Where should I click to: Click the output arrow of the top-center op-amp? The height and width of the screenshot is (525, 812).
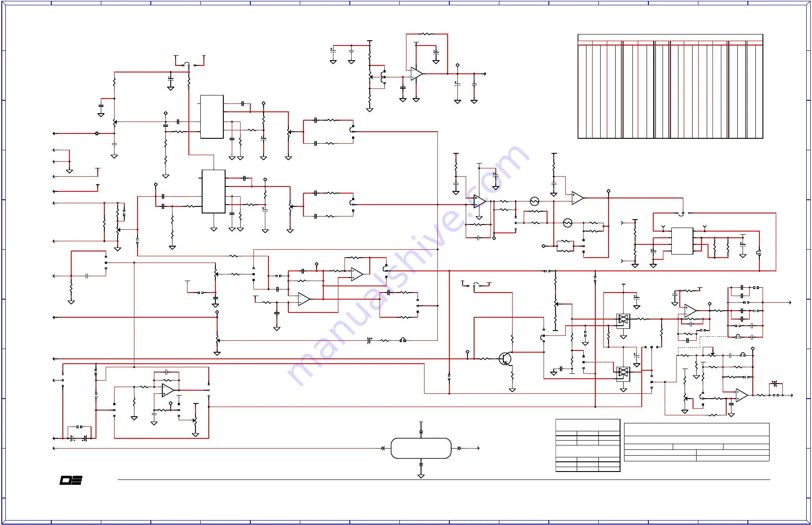click(x=484, y=74)
